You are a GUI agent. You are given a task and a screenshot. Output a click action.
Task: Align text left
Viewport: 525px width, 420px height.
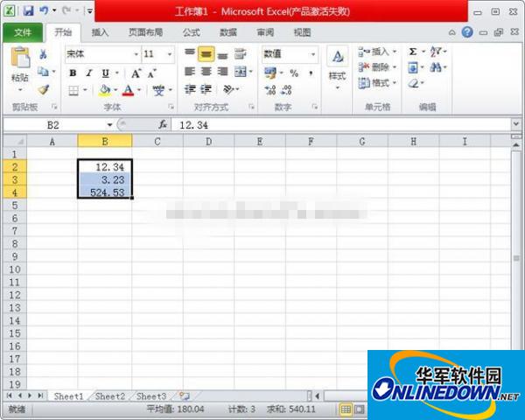tap(190, 72)
